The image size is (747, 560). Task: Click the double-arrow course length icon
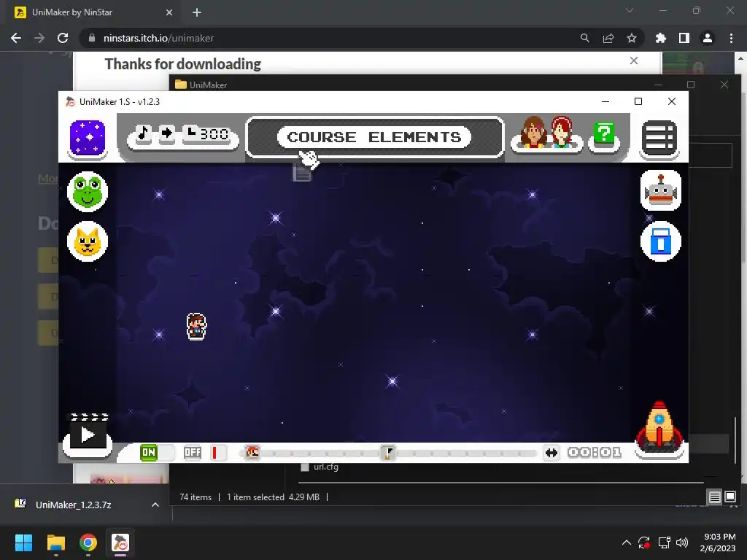(x=551, y=453)
